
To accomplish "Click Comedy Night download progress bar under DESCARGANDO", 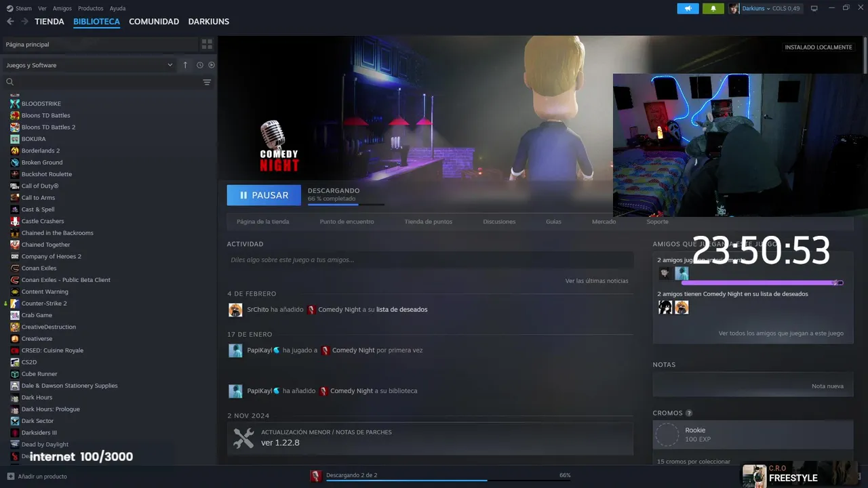I will (x=346, y=205).
